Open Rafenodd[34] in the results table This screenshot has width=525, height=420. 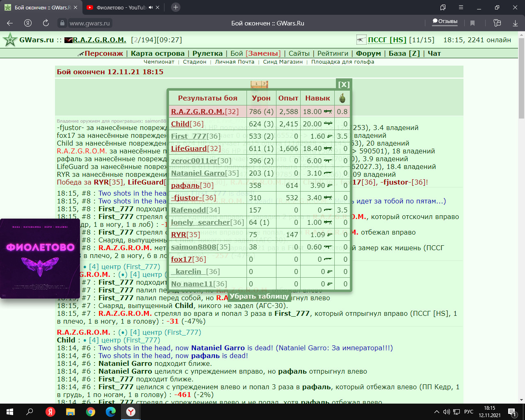coord(195,210)
